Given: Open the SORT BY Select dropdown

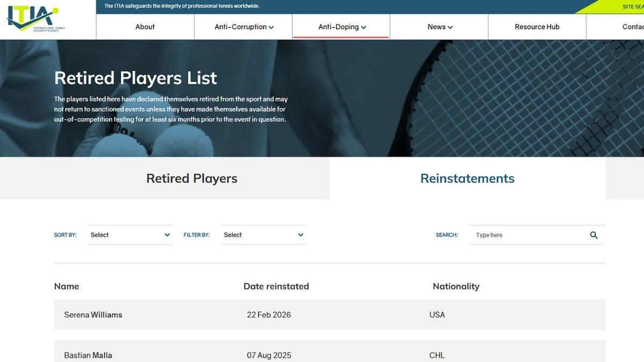Looking at the screenshot, I should 130,234.
